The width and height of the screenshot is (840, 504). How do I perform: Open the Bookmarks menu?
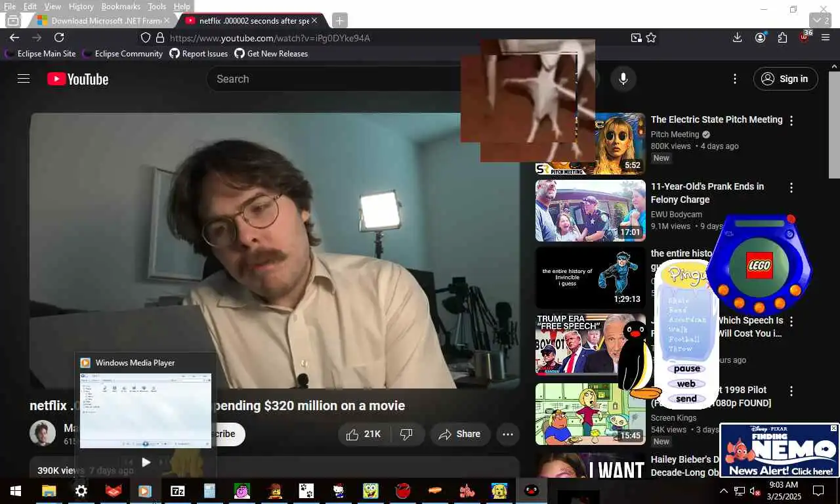[x=121, y=7]
